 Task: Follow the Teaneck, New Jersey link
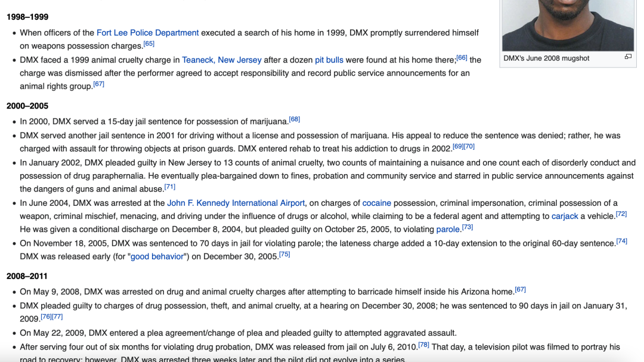(x=222, y=60)
